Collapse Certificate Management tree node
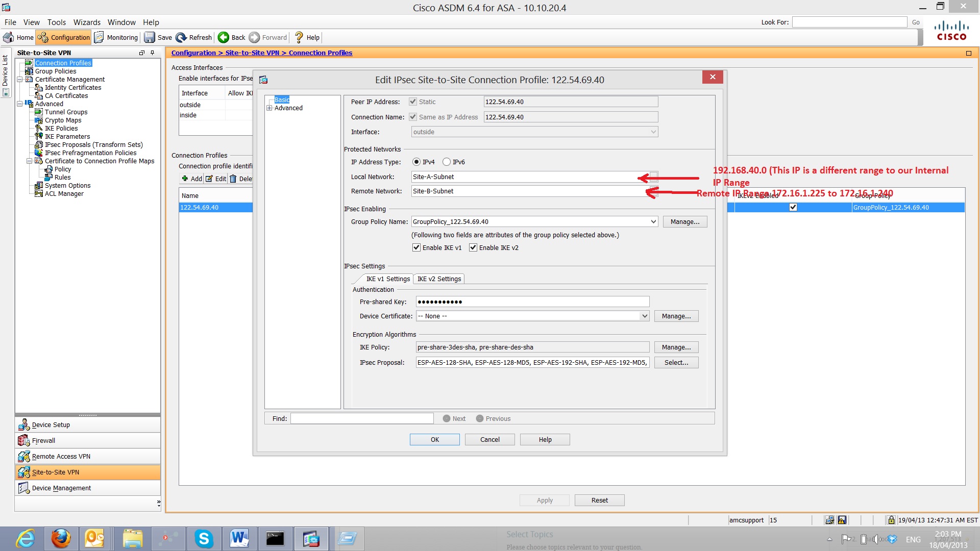The image size is (980, 551). coord(19,79)
